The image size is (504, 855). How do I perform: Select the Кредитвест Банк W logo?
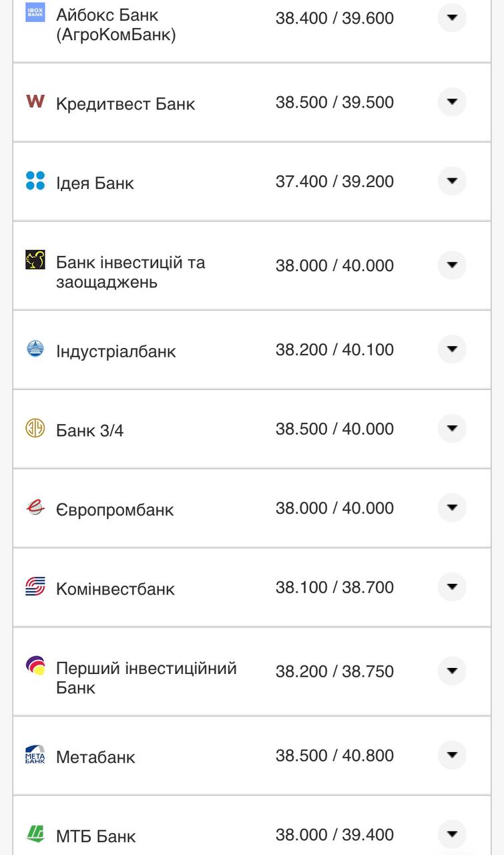tap(35, 102)
